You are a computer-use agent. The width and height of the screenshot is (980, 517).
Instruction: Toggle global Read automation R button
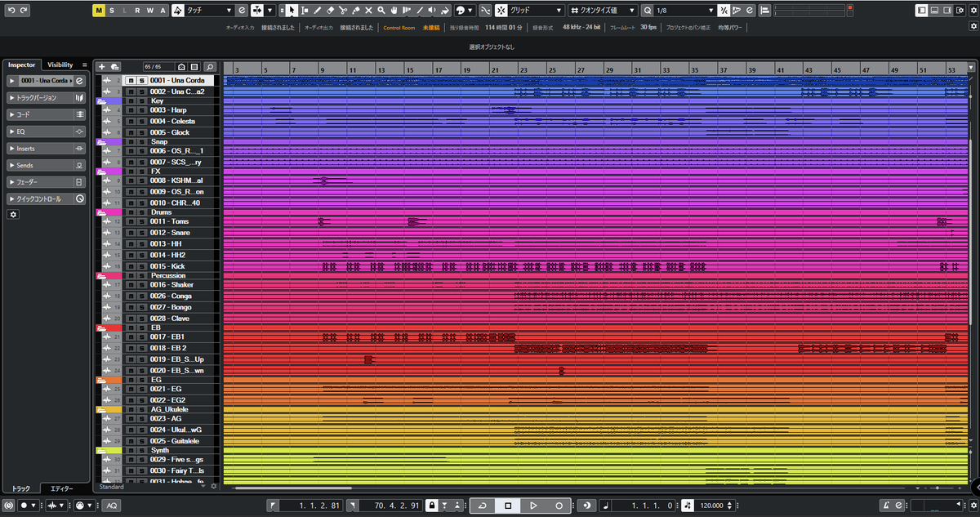137,11
